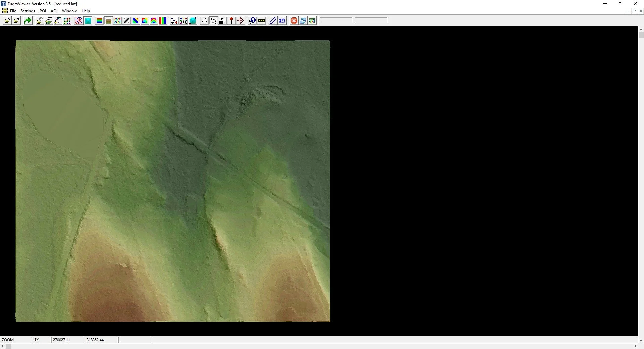Click the layers with up-arrow icon
The image size is (644, 349).
tap(49, 21)
